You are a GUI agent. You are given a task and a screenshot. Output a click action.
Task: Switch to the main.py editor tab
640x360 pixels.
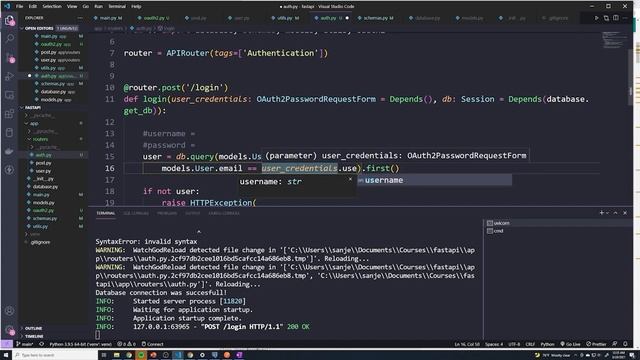click(x=108, y=18)
